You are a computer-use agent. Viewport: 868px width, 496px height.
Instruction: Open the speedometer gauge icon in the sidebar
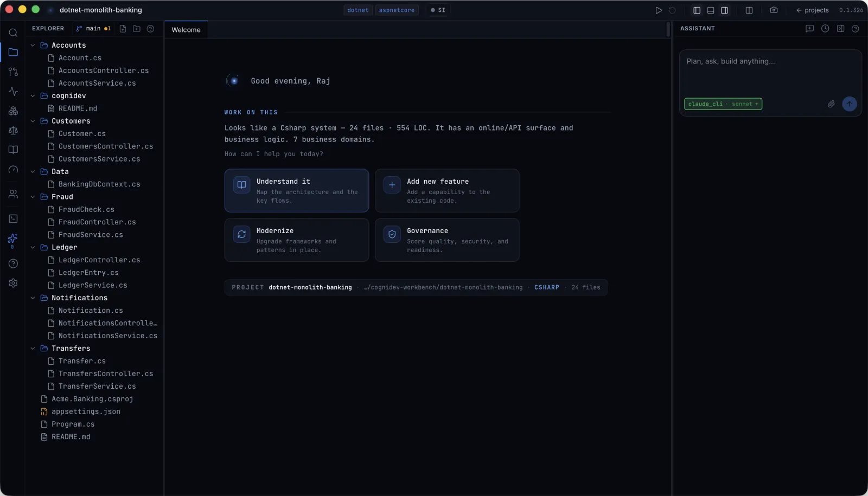[x=13, y=170]
